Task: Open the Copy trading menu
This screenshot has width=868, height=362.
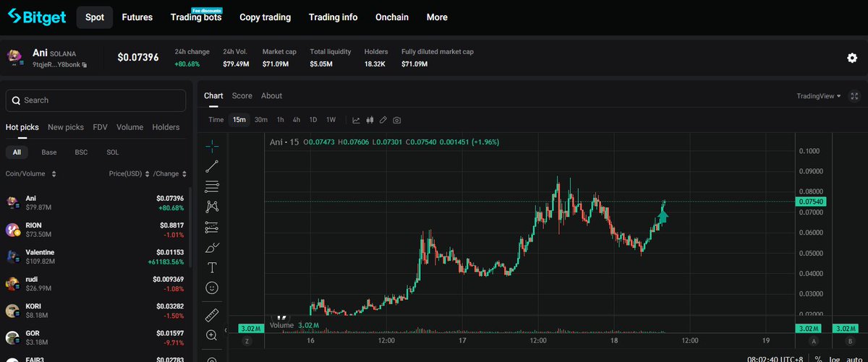Action: [265, 17]
